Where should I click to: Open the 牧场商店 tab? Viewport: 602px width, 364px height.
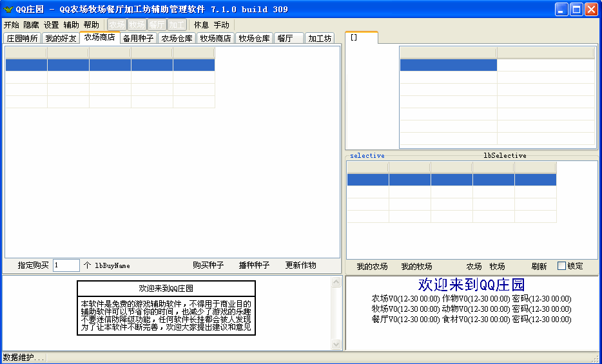tap(216, 39)
